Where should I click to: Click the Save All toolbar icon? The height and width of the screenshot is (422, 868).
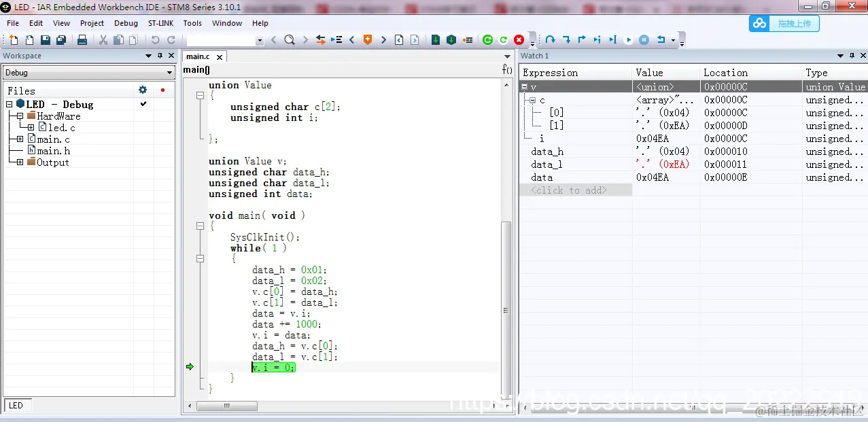(x=61, y=40)
